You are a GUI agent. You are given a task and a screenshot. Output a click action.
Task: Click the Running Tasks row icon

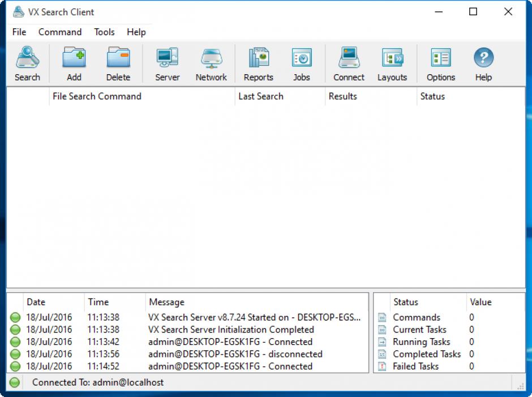click(382, 342)
